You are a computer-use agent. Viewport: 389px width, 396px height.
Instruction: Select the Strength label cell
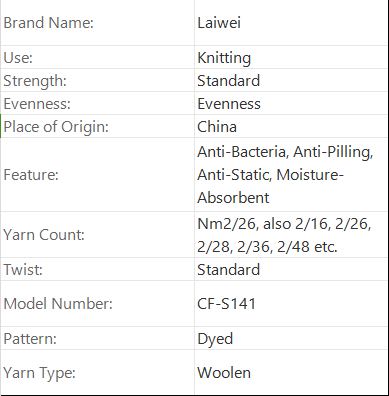[97, 80]
